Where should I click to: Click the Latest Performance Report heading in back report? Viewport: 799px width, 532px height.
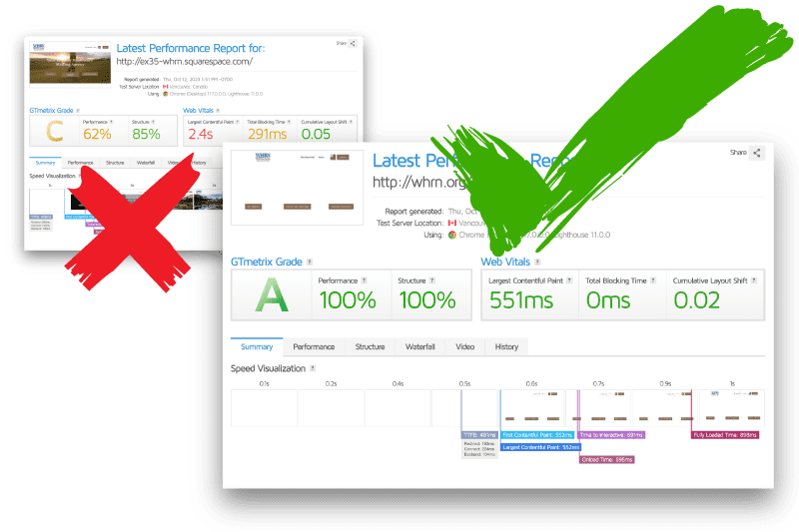(191, 48)
